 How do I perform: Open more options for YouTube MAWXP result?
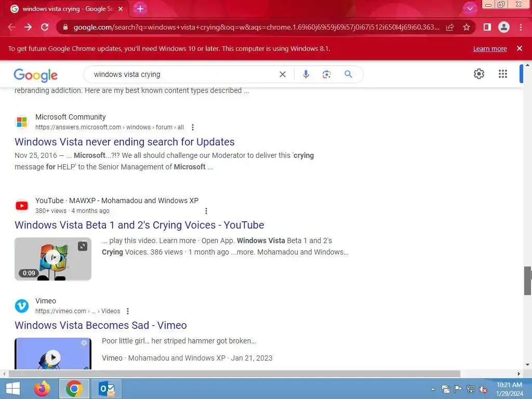[x=206, y=211]
